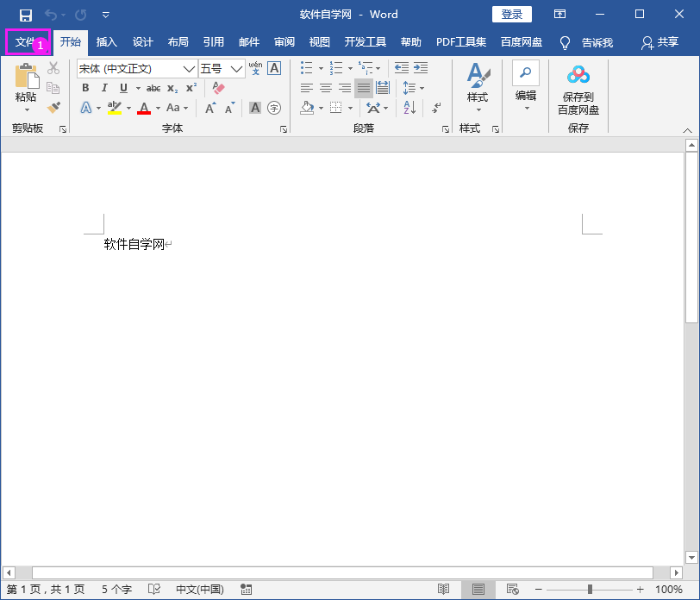Click the 登录 sign-in button
This screenshot has width=700, height=600.
[511, 14]
